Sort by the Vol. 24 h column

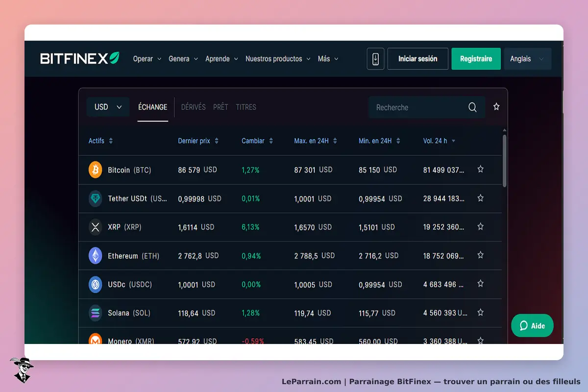[440, 141]
